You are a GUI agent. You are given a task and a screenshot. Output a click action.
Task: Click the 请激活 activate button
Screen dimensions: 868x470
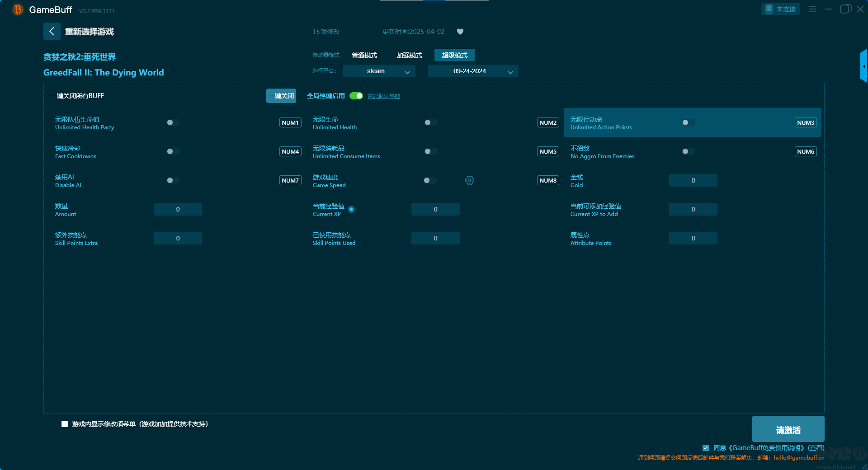pos(788,429)
